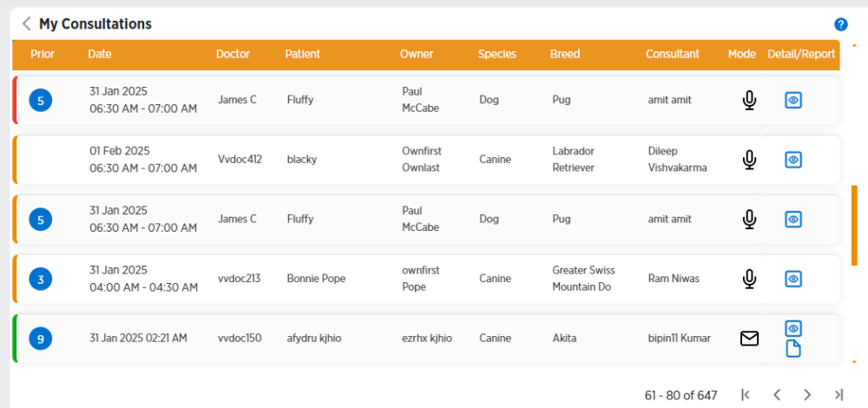Open eye detail icon in the red-bordered Fluffy row
Viewport: 868px width, 408px height.
[x=793, y=100]
